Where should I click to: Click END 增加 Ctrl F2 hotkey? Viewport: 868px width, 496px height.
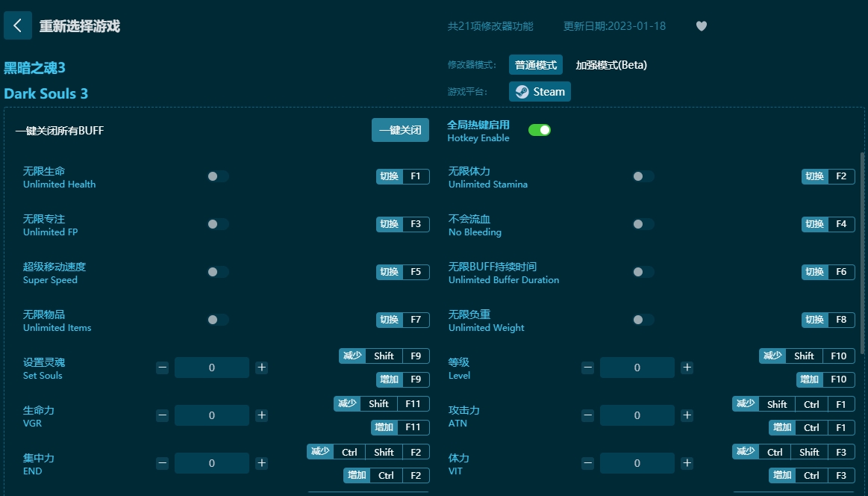pos(387,475)
